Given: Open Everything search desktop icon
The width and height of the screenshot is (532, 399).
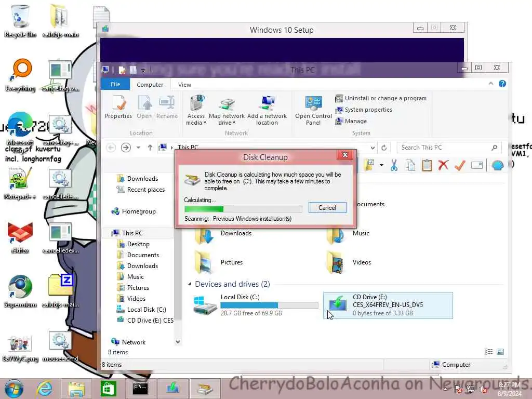Looking at the screenshot, I should (20, 75).
